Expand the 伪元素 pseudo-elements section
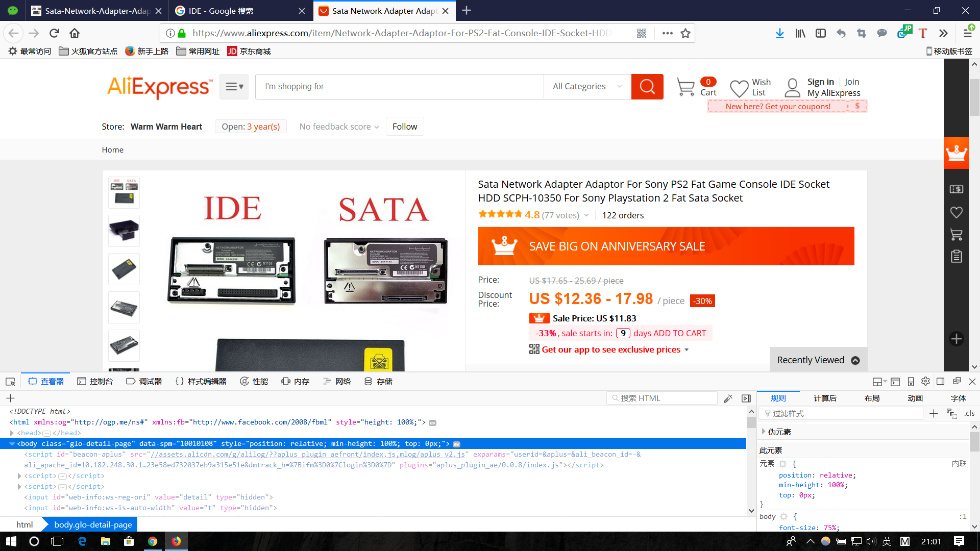 (764, 432)
